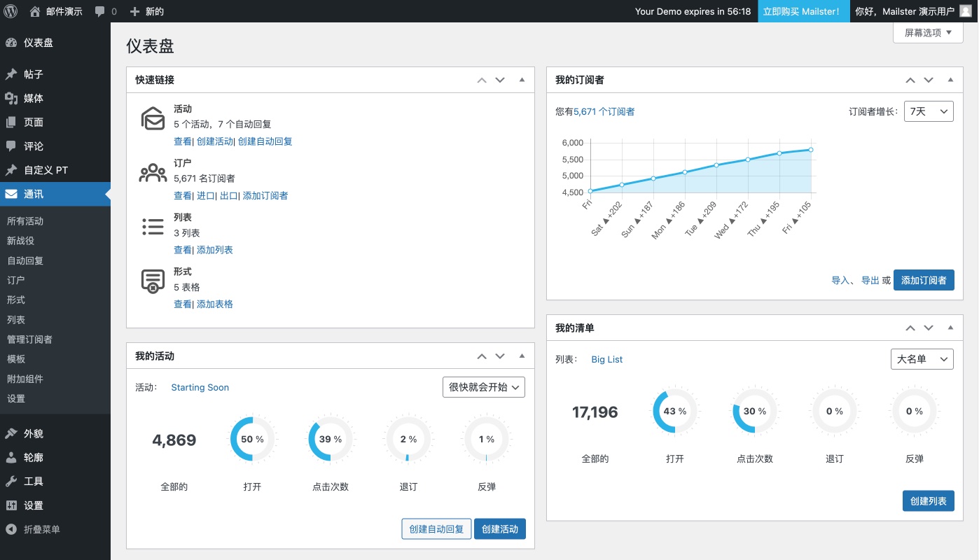This screenshot has height=560, width=979.
Task: Collapse the 我的清单 panel
Action: point(950,328)
